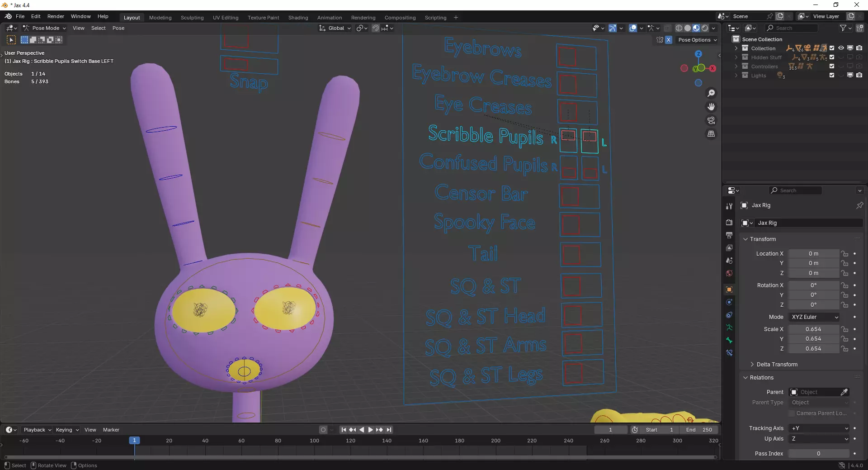Open the Up Axis Z dropdown
This screenshot has height=470, width=868.
click(820, 439)
